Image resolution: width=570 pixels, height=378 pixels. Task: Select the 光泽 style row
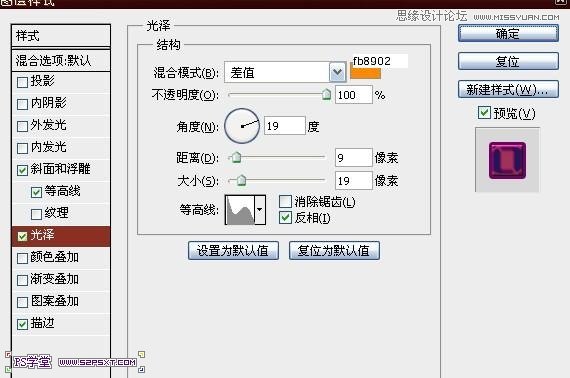(x=61, y=236)
